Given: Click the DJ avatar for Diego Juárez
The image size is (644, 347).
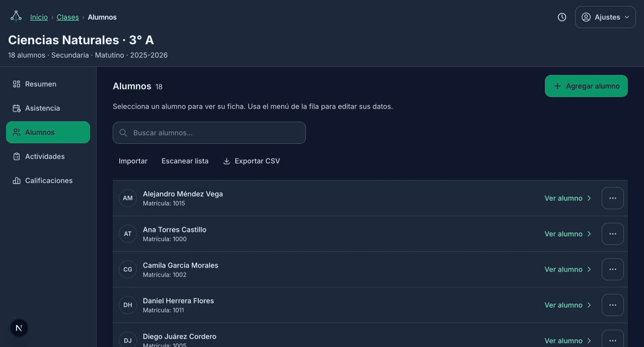Looking at the screenshot, I should tap(128, 340).
